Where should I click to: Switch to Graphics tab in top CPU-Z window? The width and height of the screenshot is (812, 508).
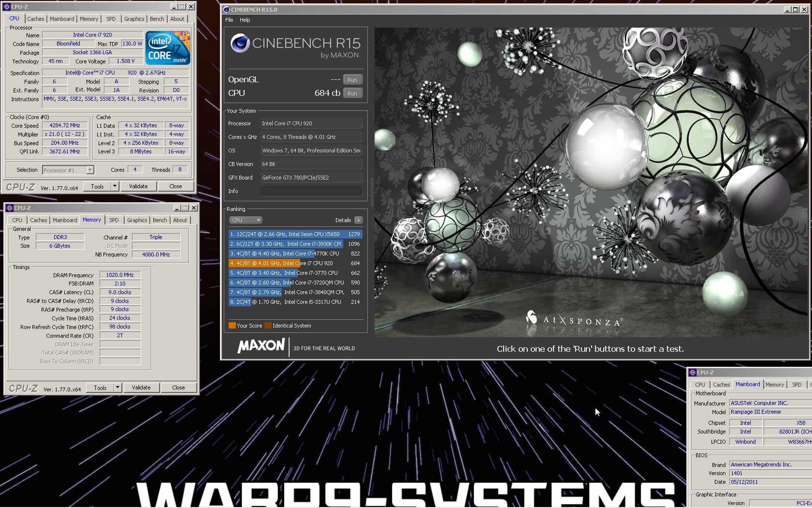click(134, 19)
